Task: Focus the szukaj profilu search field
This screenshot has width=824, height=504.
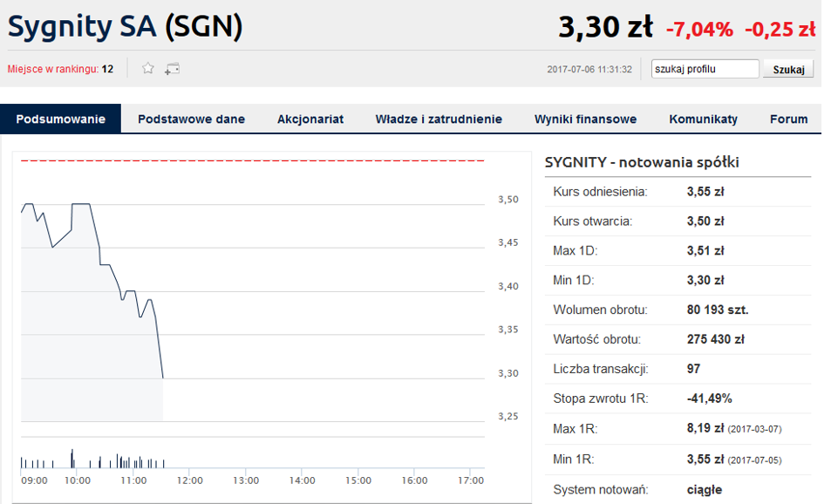Action: pyautogui.click(x=705, y=69)
